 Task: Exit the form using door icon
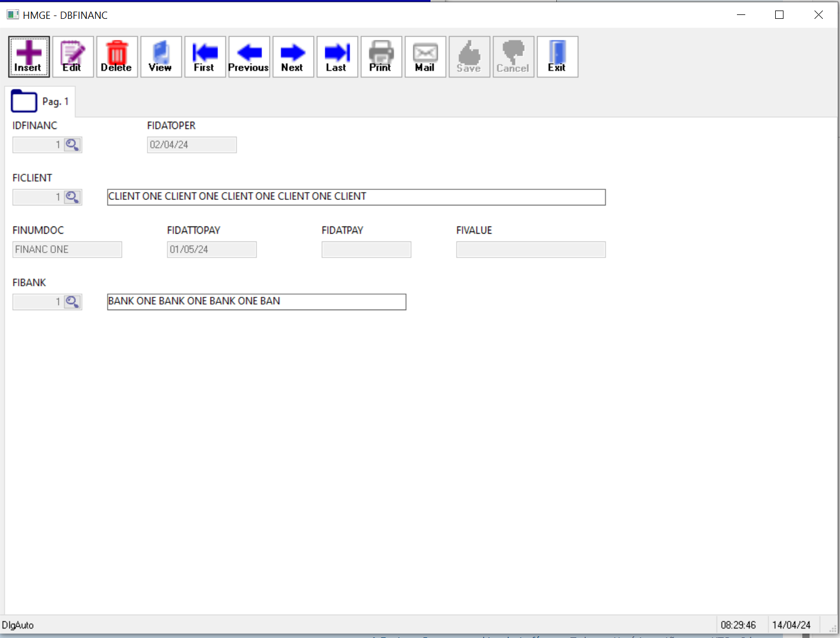[x=557, y=56]
